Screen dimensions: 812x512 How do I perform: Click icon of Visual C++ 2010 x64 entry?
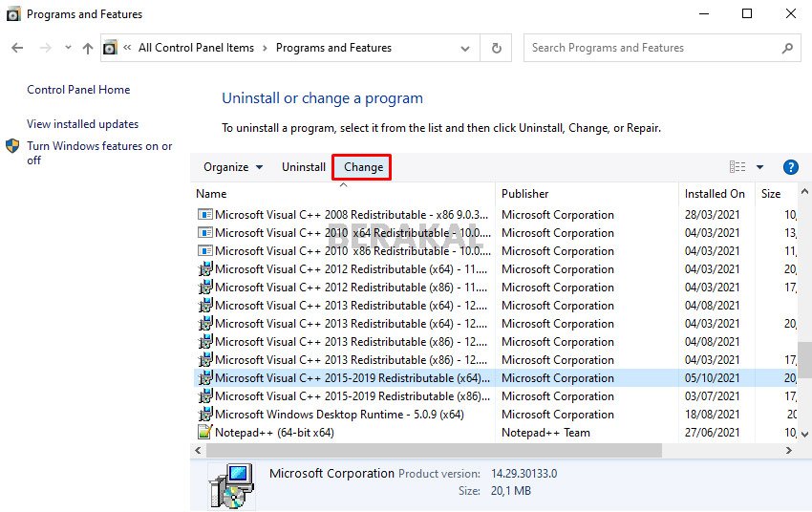click(x=205, y=232)
